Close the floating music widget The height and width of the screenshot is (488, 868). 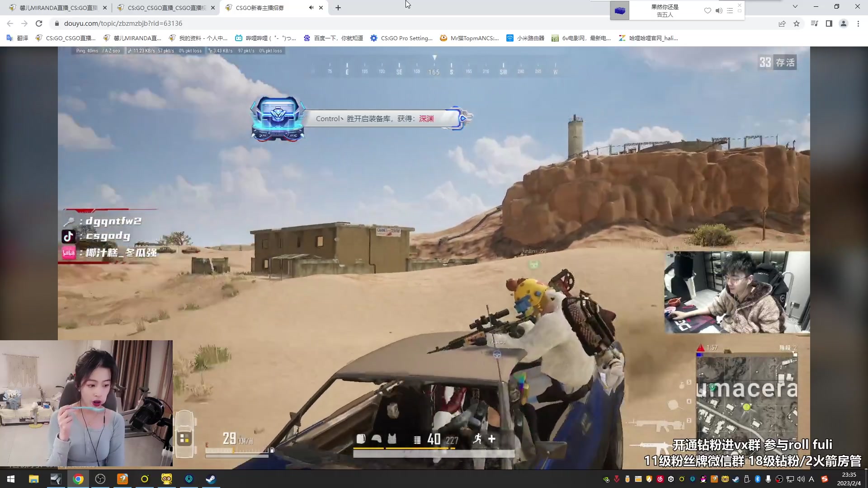pos(740,5)
